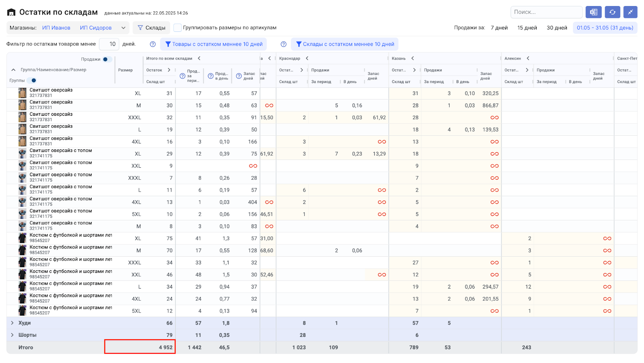This screenshot has height=363, width=644.
Task: Apply 'Товары с остатком меннее 10 дней' filter
Action: coord(213,44)
